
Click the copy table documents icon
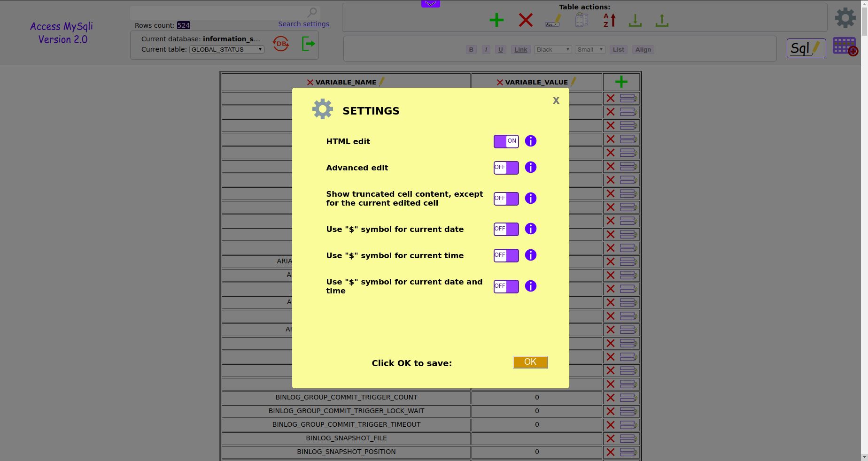[581, 20]
